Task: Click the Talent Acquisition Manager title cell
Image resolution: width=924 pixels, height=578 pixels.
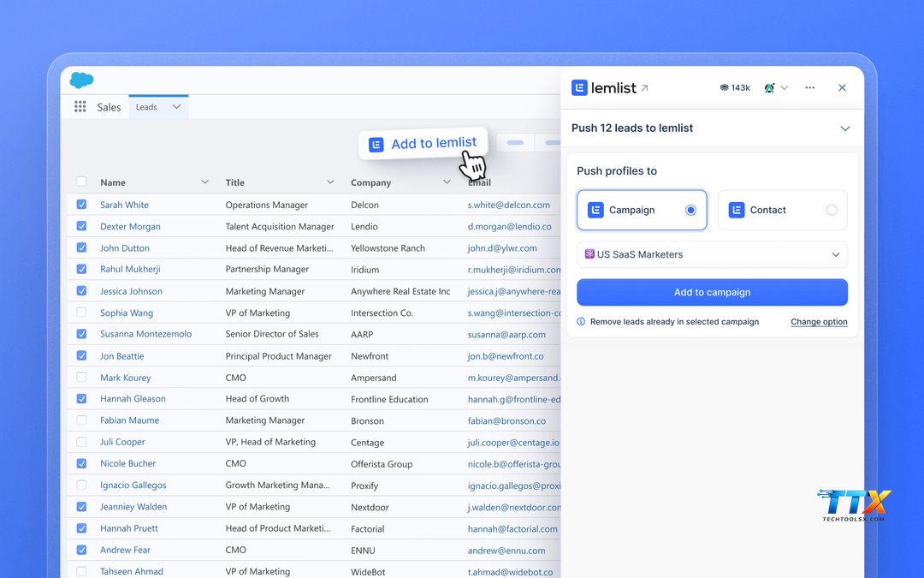Action: 279,226
